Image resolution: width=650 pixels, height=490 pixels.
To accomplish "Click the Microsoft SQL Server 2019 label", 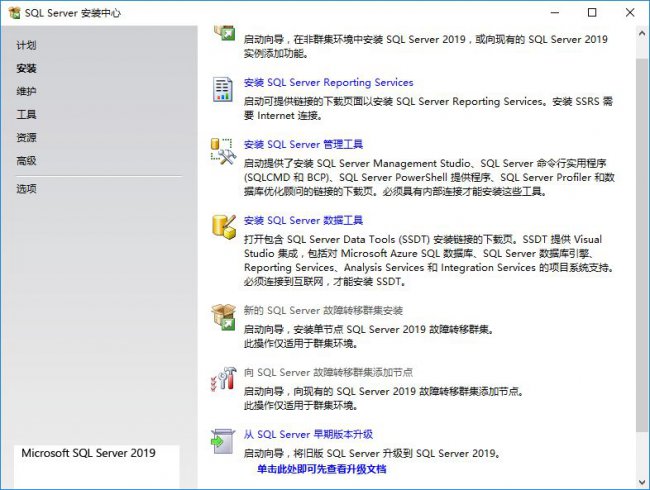I will tap(89, 453).
